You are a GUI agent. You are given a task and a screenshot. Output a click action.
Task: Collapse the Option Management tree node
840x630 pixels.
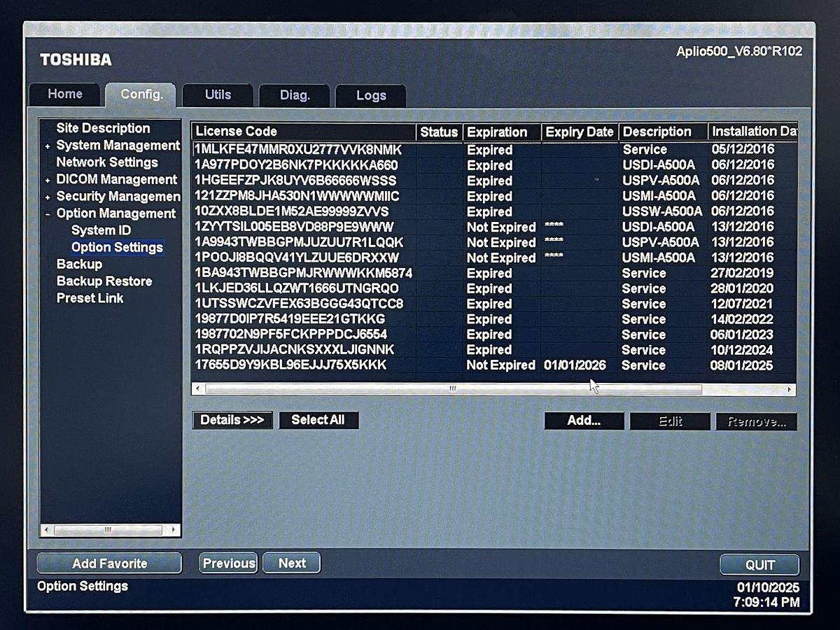tap(48, 214)
